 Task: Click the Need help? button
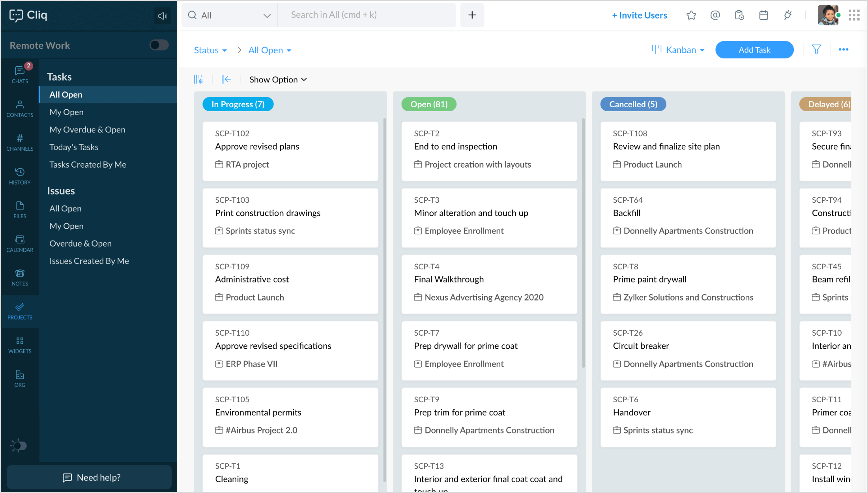(x=89, y=477)
